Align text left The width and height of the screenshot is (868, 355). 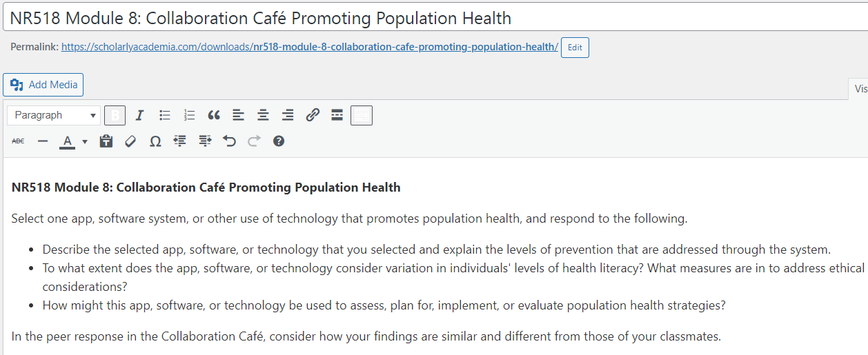239,115
